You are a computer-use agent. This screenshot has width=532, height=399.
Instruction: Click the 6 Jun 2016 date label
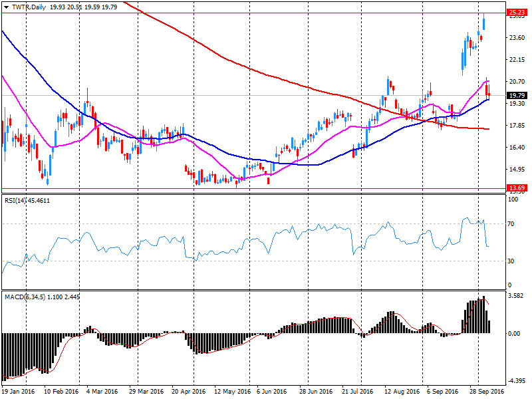tap(272, 391)
